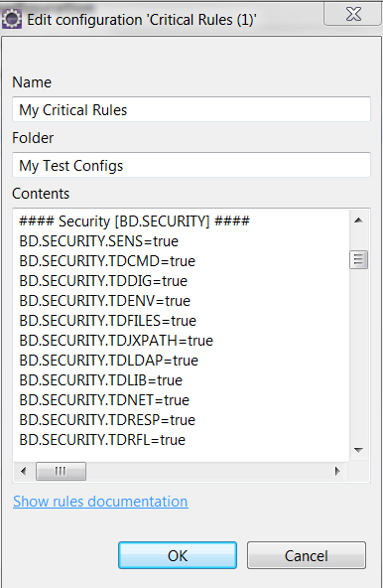383x588 pixels.
Task: Click the horizontal scrollbar left arrow
Action: (24, 471)
